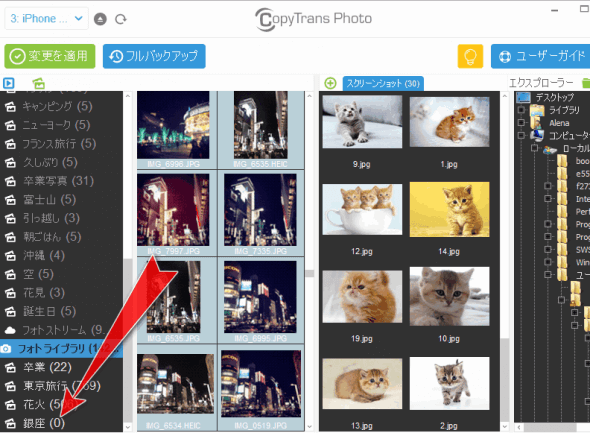This screenshot has width=590, height=433.
Task: Collapse the コンピューター tree node
Action: click(x=521, y=135)
